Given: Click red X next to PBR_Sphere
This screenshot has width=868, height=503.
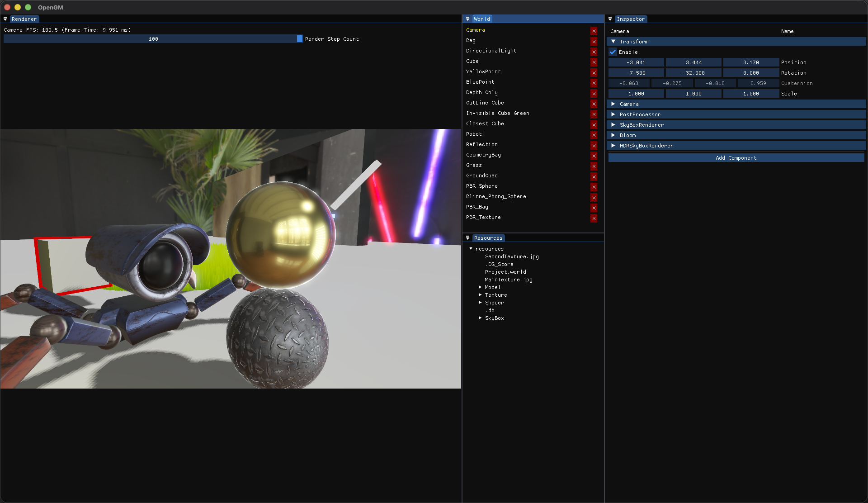Looking at the screenshot, I should pyautogui.click(x=594, y=187).
